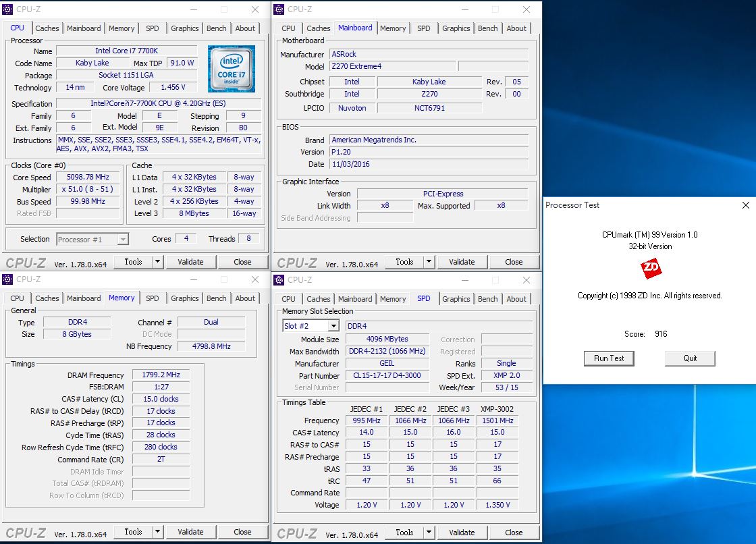Click Core Voltage value 1.456 V
The image size is (756, 544).
tap(173, 87)
